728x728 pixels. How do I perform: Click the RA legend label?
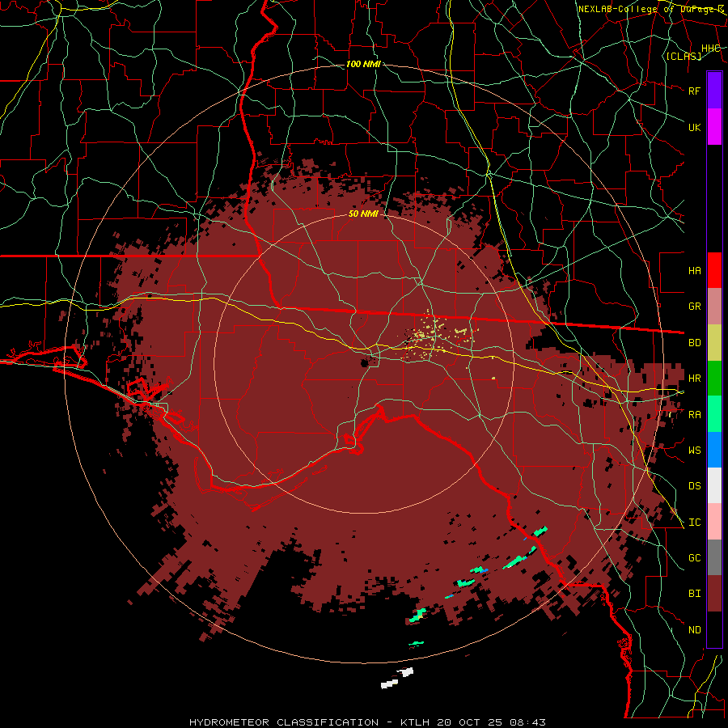pyautogui.click(x=694, y=415)
